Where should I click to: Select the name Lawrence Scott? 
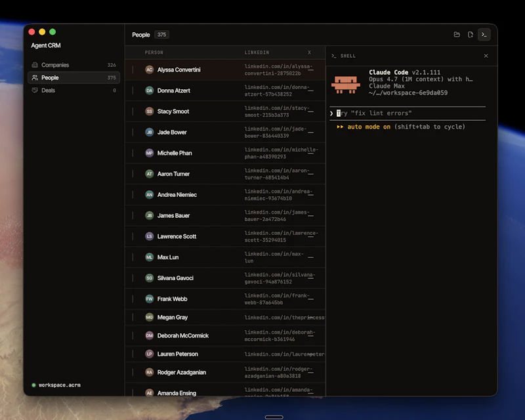coord(177,236)
